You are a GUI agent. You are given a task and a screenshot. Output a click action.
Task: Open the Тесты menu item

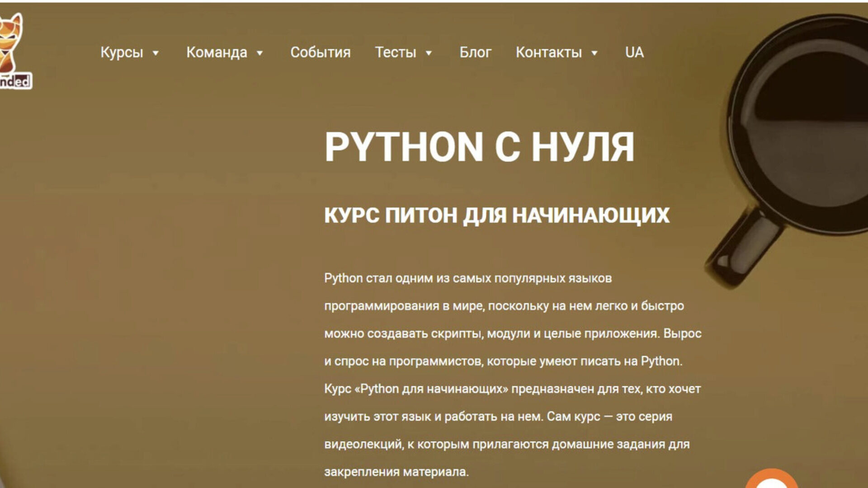pyautogui.click(x=395, y=52)
